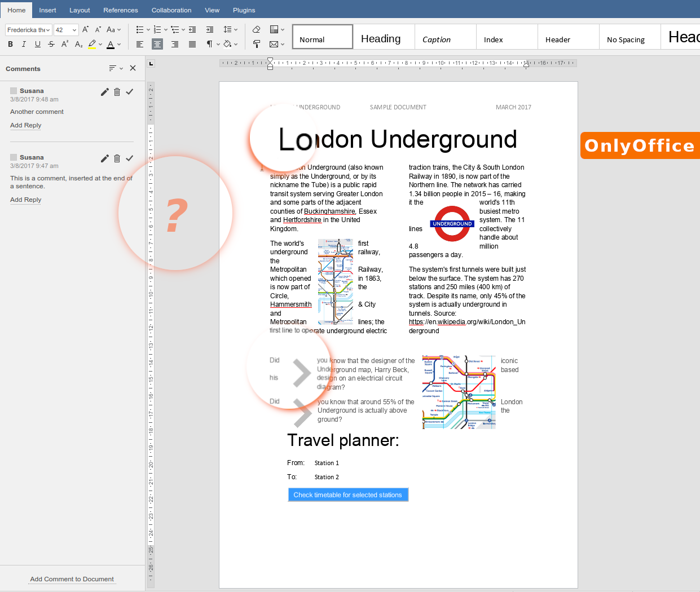This screenshot has height=592, width=700.
Task: Apply paragraph shading bucket color
Action: tap(227, 44)
